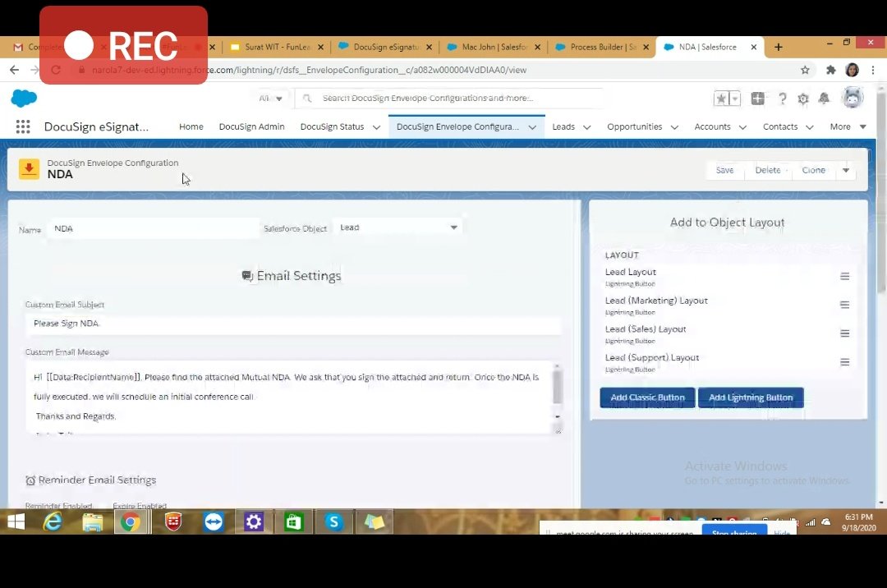Expand the DocuSign Status tab chevron

(376, 127)
